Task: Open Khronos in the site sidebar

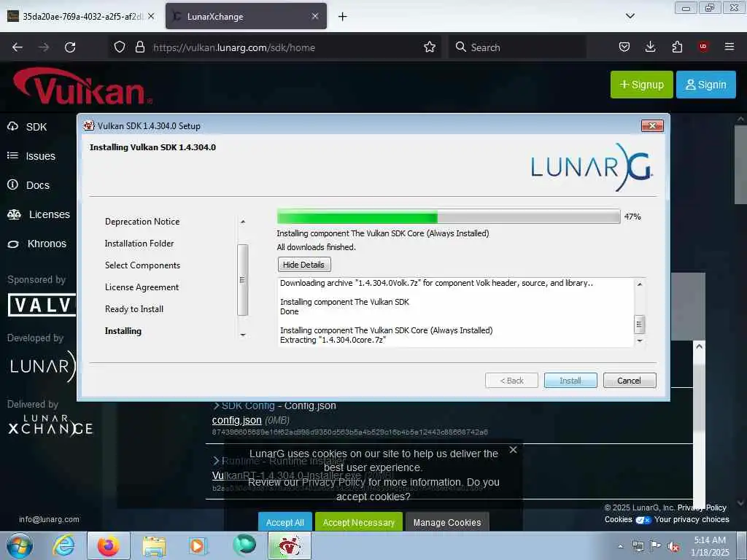Action: (36, 244)
